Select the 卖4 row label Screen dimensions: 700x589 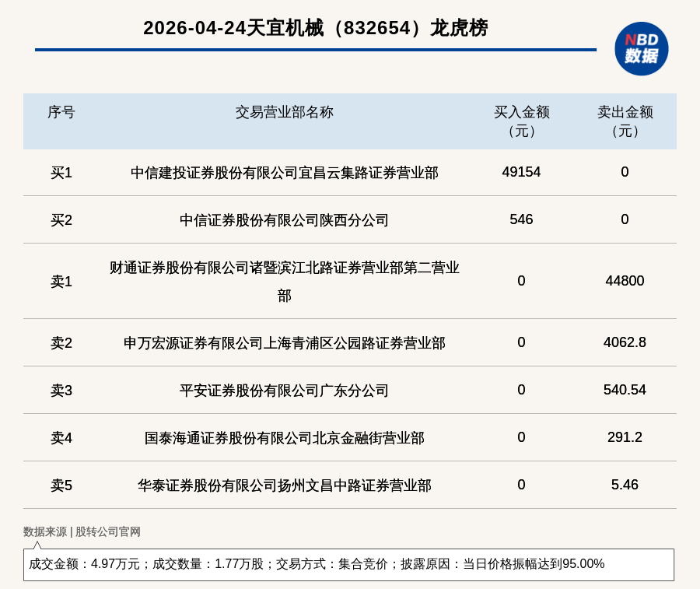coord(61,437)
